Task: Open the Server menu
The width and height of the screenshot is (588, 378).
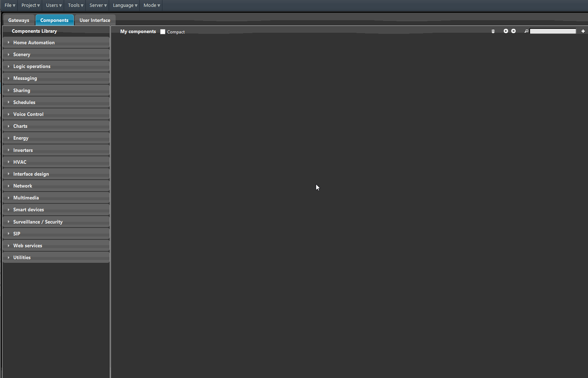Action: click(98, 5)
